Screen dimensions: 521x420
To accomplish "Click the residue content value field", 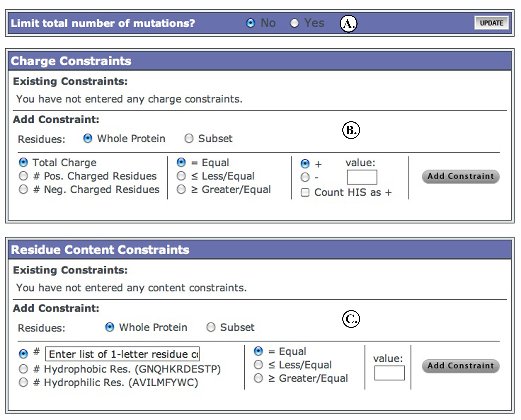I will [x=389, y=373].
